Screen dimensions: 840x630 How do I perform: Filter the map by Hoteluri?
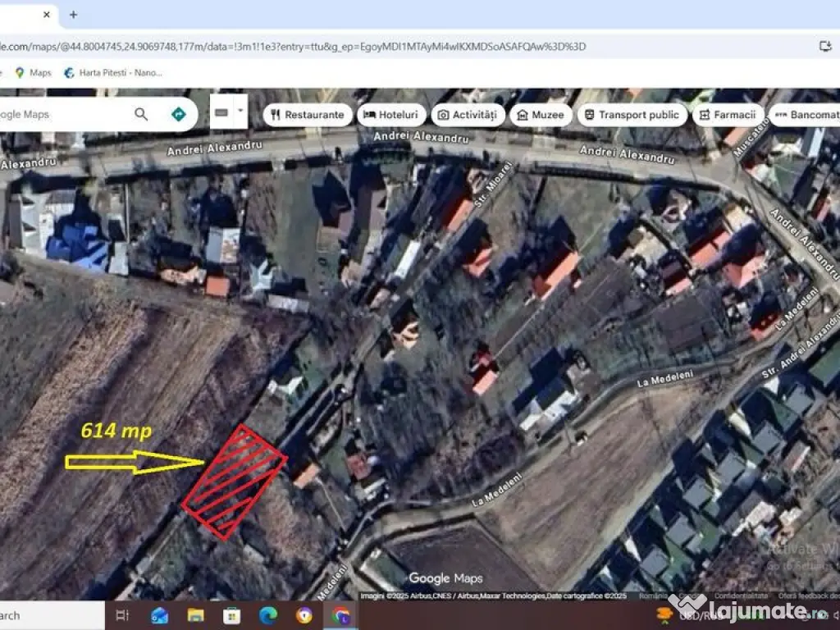(x=390, y=115)
